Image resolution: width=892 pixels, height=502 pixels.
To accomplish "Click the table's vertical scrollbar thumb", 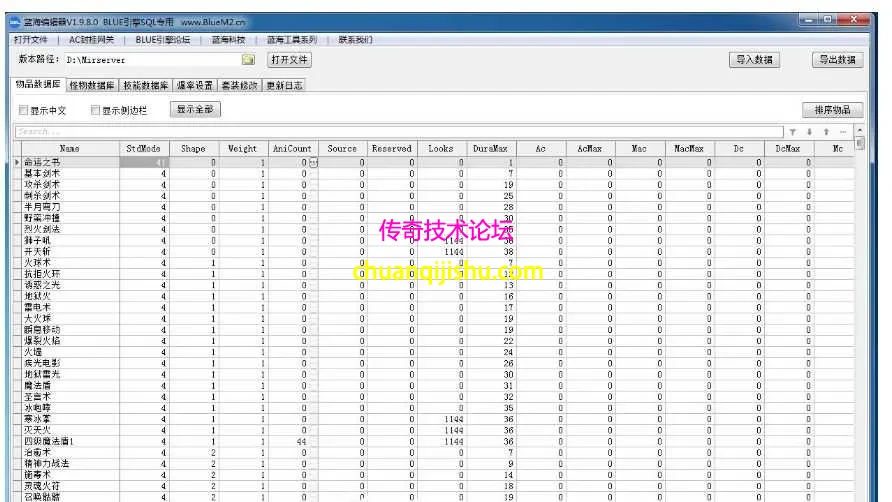I will (x=860, y=143).
